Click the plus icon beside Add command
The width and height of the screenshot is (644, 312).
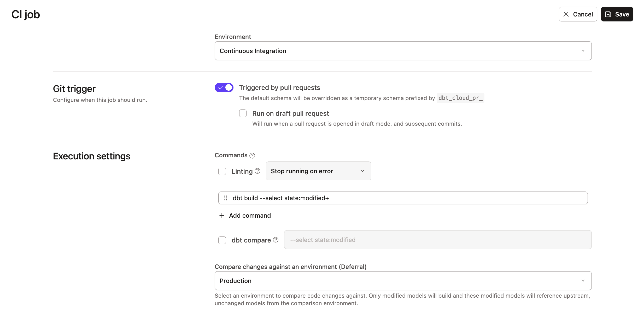coord(222,216)
